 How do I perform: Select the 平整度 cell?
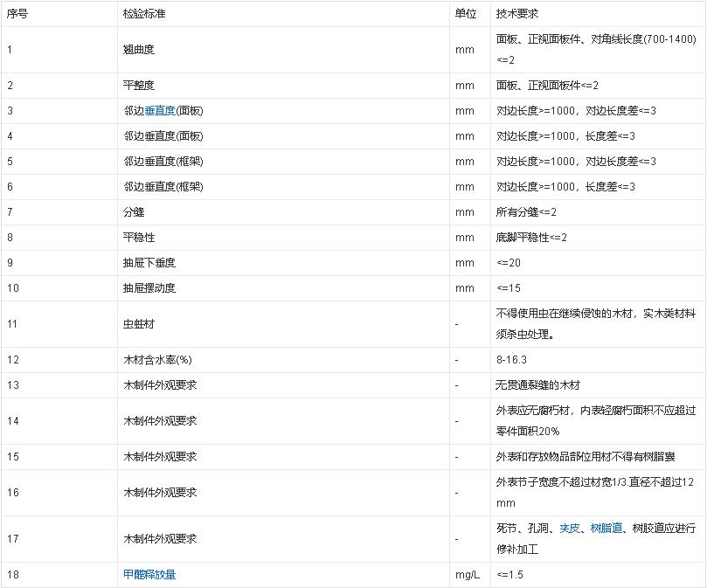click(139, 86)
